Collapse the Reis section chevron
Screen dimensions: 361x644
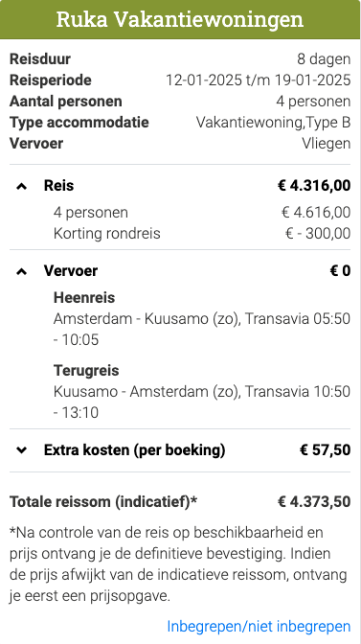pos(21,186)
